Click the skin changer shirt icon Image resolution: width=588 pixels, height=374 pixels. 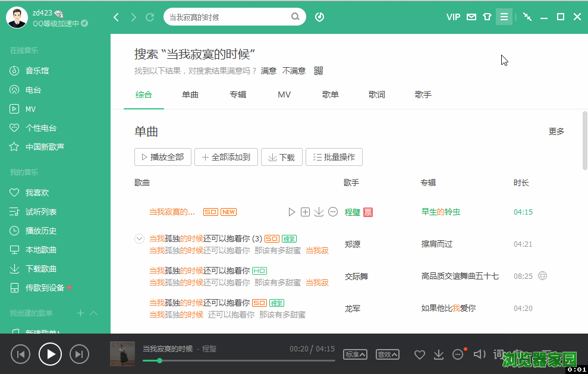pos(488,17)
